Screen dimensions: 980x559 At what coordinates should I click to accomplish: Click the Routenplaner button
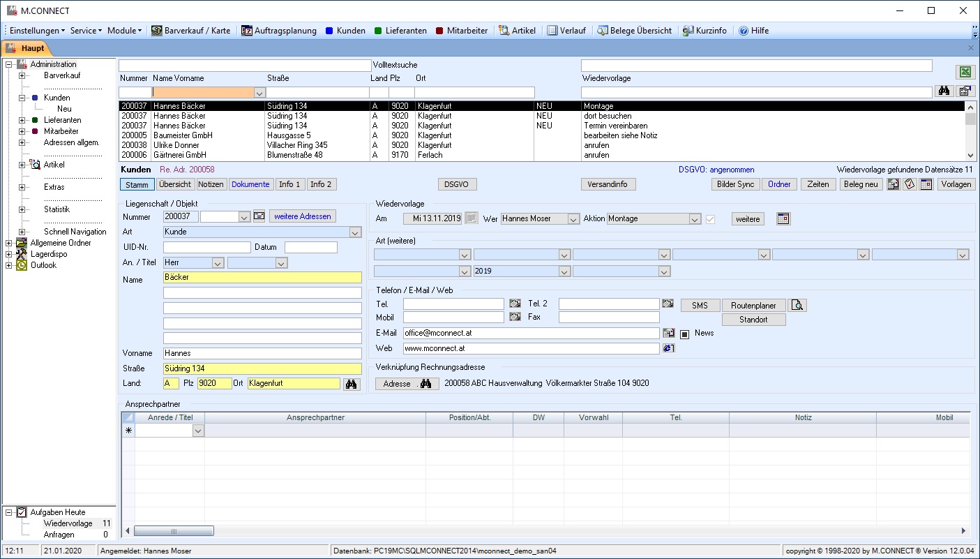tap(753, 306)
